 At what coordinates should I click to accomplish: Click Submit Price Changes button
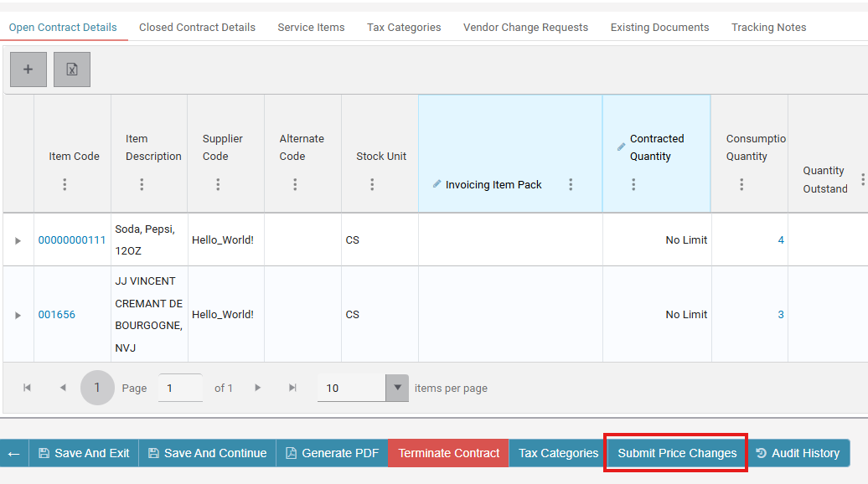tap(676, 454)
